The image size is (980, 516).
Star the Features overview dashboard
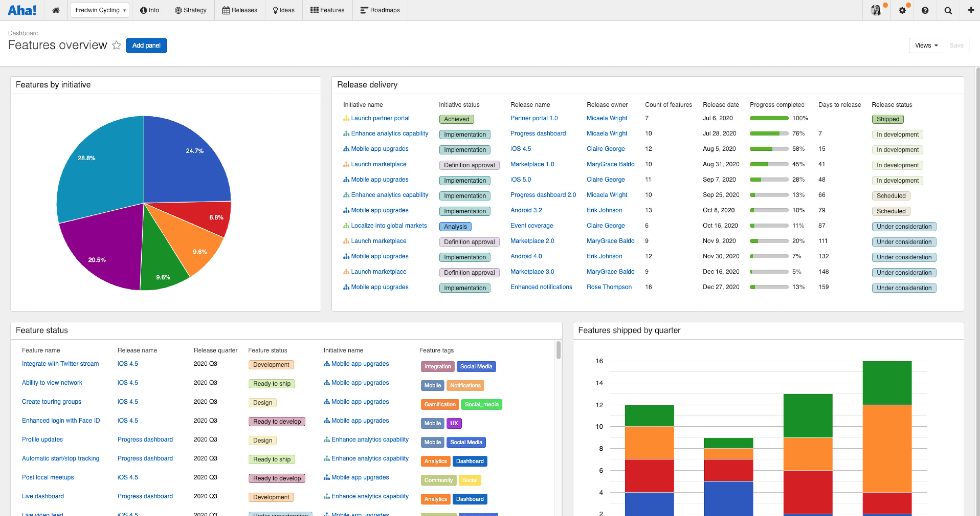click(x=116, y=46)
